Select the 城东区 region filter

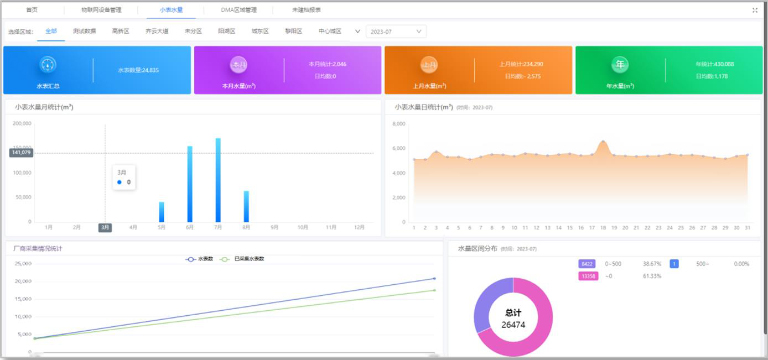tap(260, 31)
